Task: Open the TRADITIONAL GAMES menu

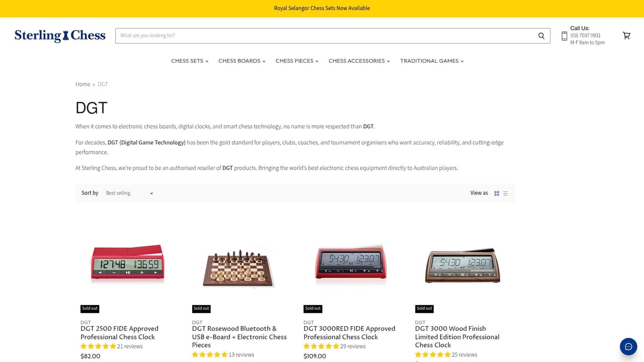Action: [429, 61]
